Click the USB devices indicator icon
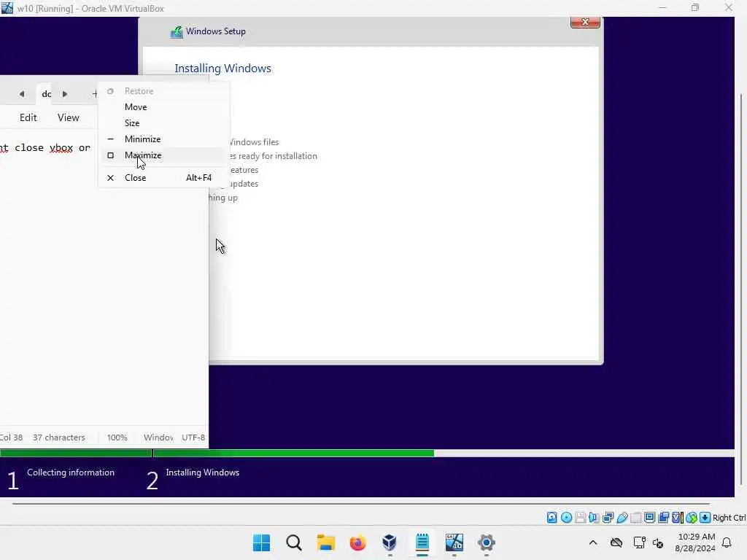Image resolution: width=747 pixels, height=560 pixels. pyautogui.click(x=622, y=518)
